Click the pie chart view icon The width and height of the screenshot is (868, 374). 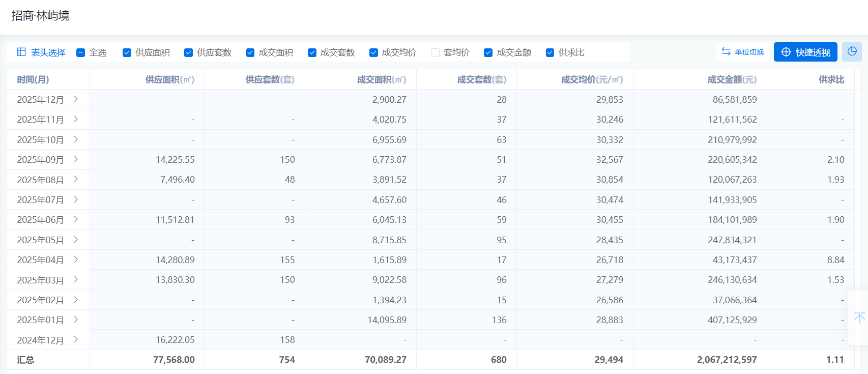(x=852, y=52)
